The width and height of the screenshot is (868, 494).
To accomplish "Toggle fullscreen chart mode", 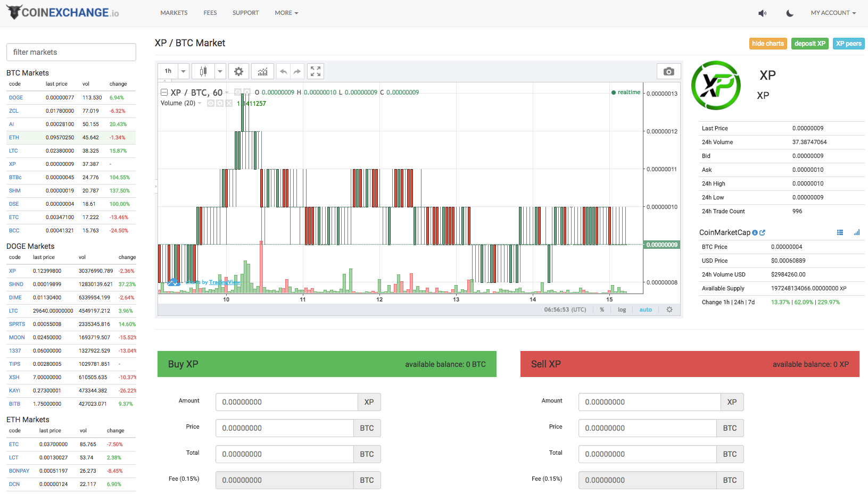I will tap(316, 71).
